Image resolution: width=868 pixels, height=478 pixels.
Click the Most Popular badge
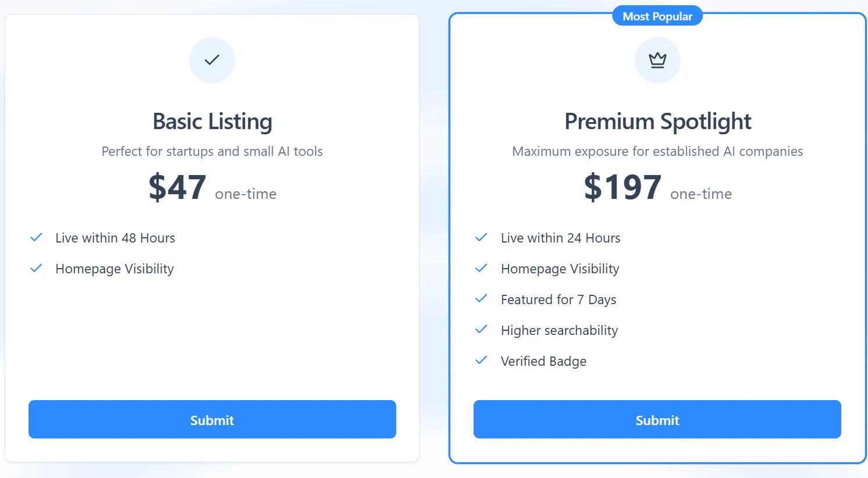pos(657,16)
